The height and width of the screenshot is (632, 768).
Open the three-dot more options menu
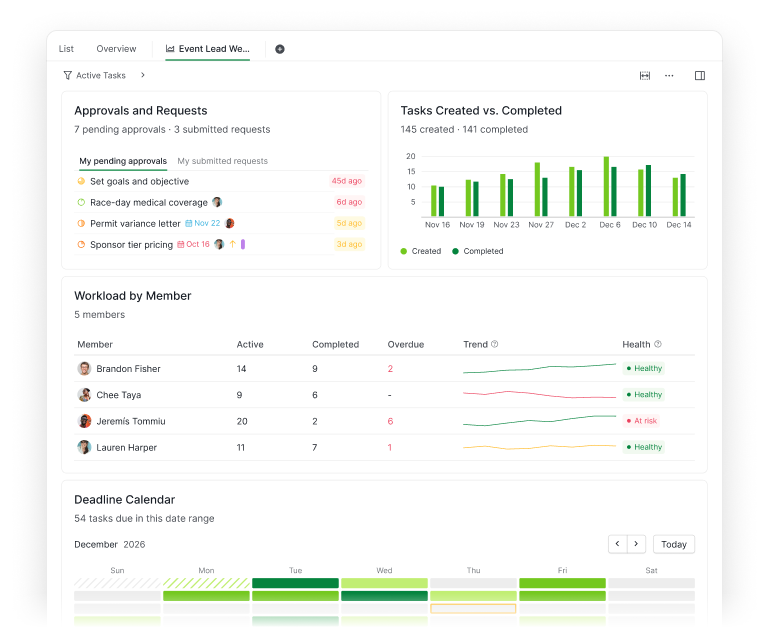click(669, 75)
